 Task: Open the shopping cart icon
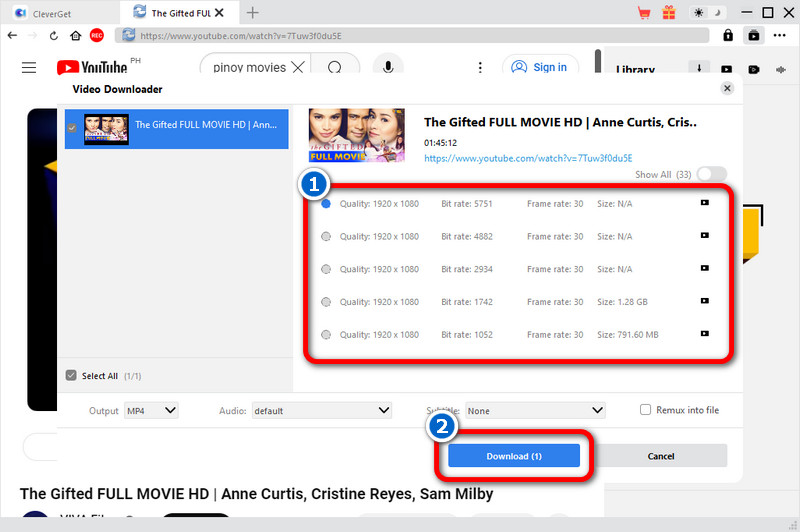click(x=644, y=13)
